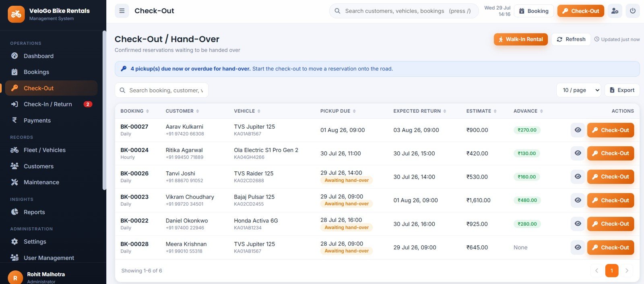Image resolution: width=644 pixels, height=284 pixels.
Task: Open the user profile settings icon
Action: point(615,11)
